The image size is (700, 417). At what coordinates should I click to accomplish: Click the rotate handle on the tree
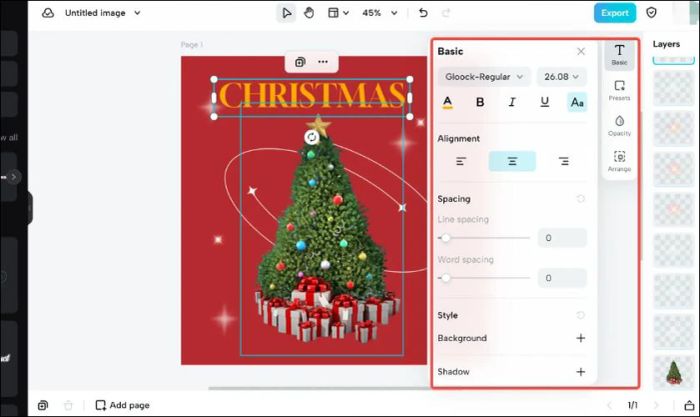[x=312, y=137]
